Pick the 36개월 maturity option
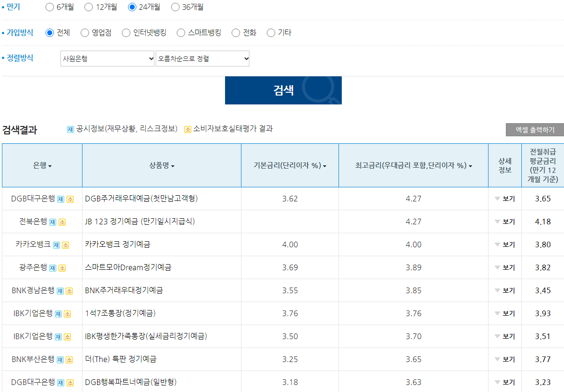Image resolution: width=564 pixels, height=392 pixels. 175,7
